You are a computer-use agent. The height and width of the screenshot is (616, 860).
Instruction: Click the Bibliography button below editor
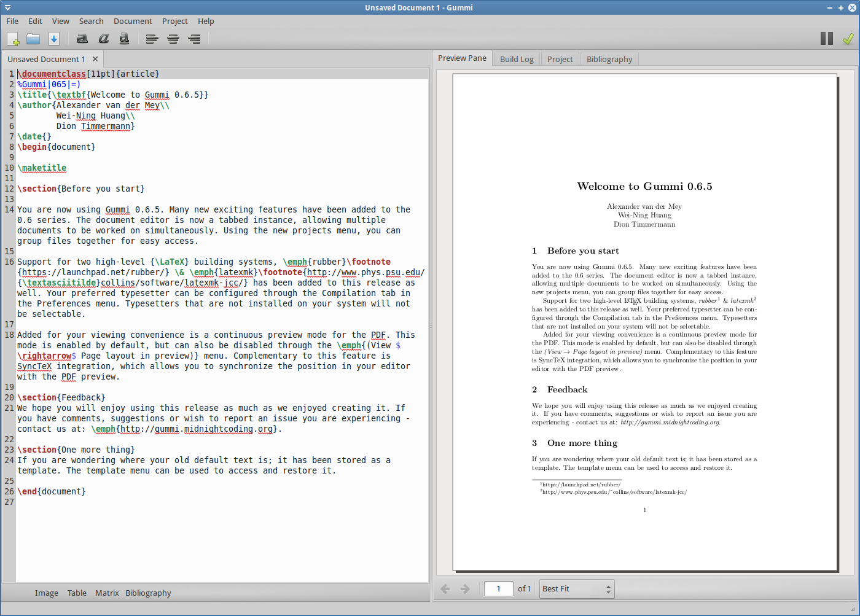pyautogui.click(x=148, y=593)
